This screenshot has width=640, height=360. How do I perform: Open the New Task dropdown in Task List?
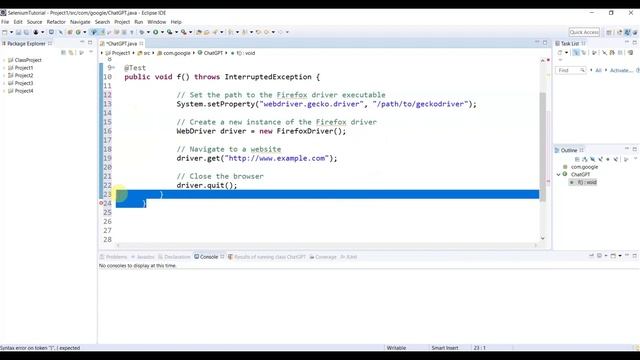coord(566,53)
